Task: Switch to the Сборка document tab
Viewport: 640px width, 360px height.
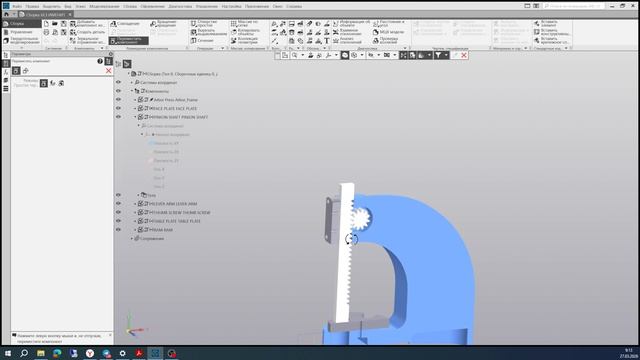Action: pyautogui.click(x=46, y=14)
